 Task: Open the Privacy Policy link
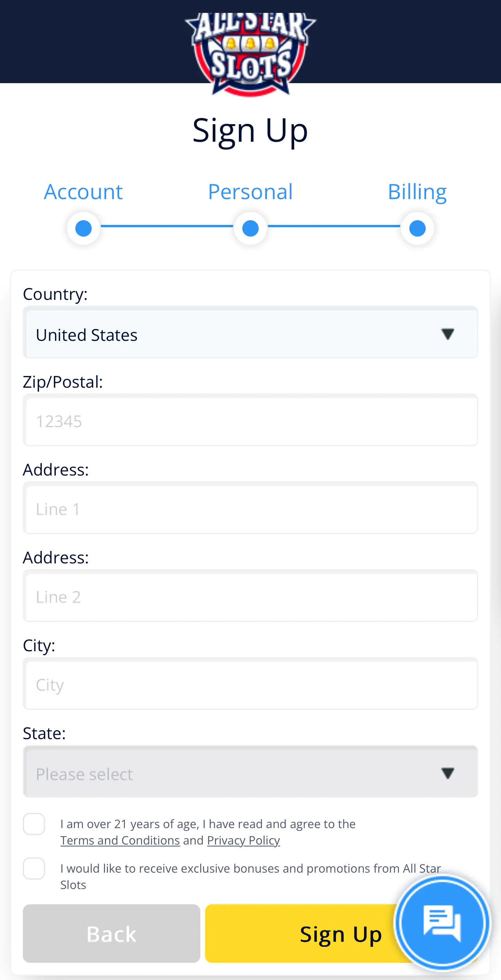tap(243, 841)
